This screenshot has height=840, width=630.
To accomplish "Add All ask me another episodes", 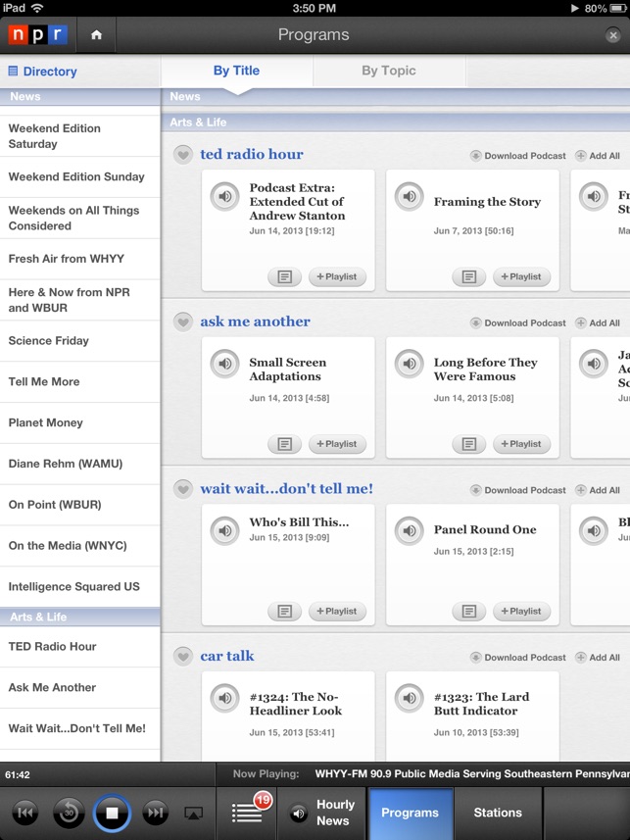I will pos(598,323).
